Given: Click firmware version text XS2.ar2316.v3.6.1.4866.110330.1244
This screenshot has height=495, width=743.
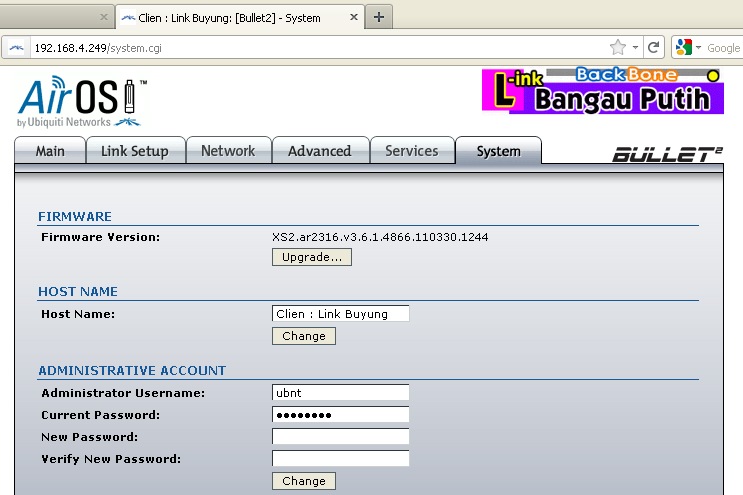Looking at the screenshot, I should 380,237.
